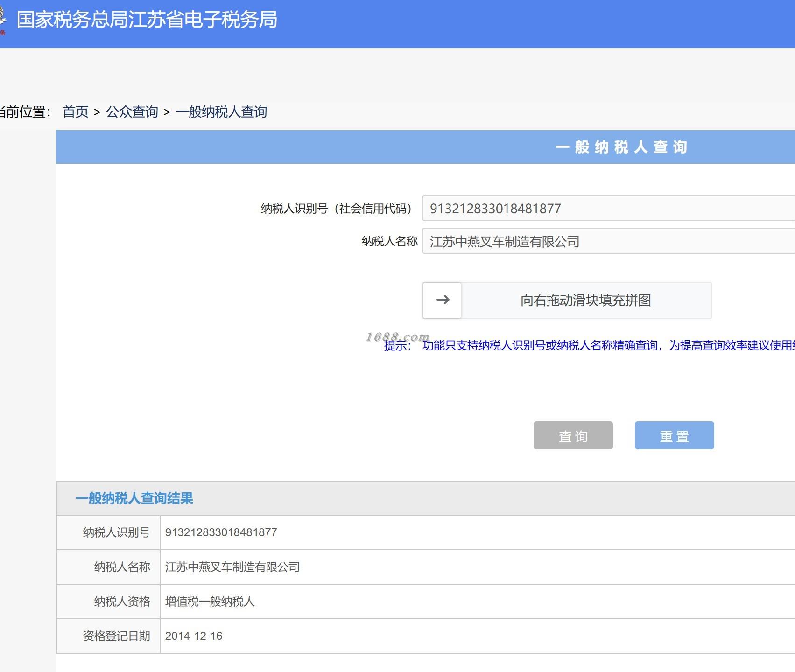This screenshot has height=672, width=795.
Task: Click the 纳税人名称 form label
Action: coord(390,241)
